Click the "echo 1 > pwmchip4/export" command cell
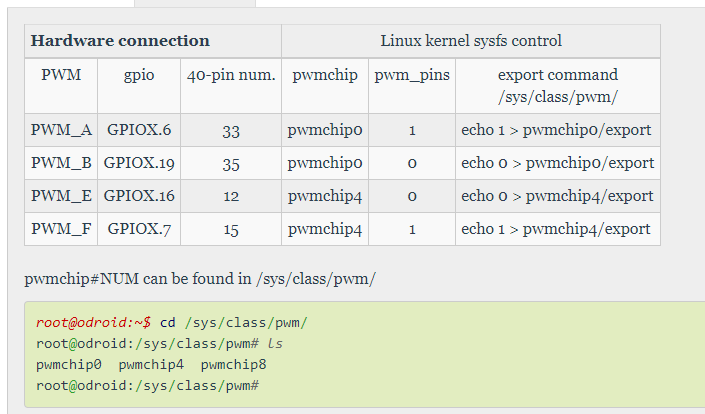The image size is (705, 414). coord(556,229)
